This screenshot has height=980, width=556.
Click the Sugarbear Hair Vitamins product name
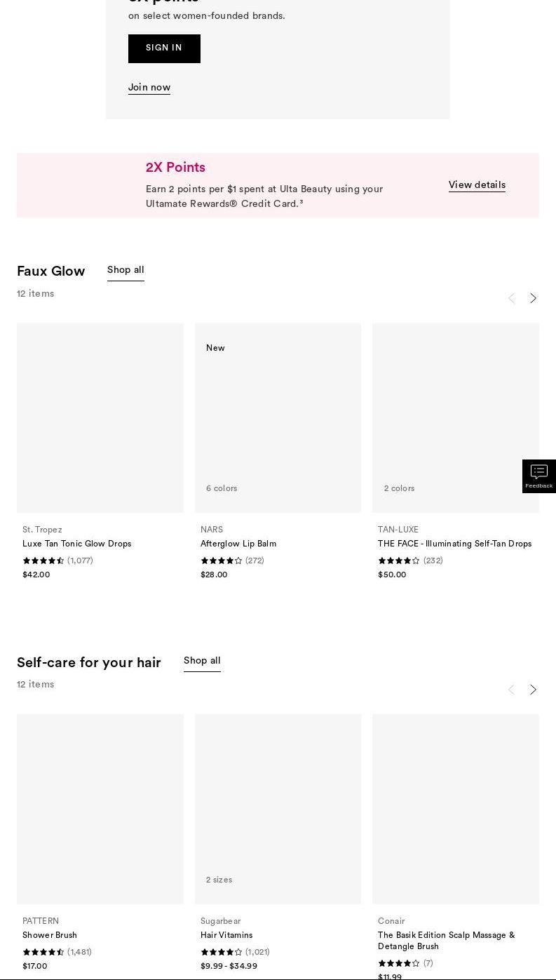(x=226, y=935)
